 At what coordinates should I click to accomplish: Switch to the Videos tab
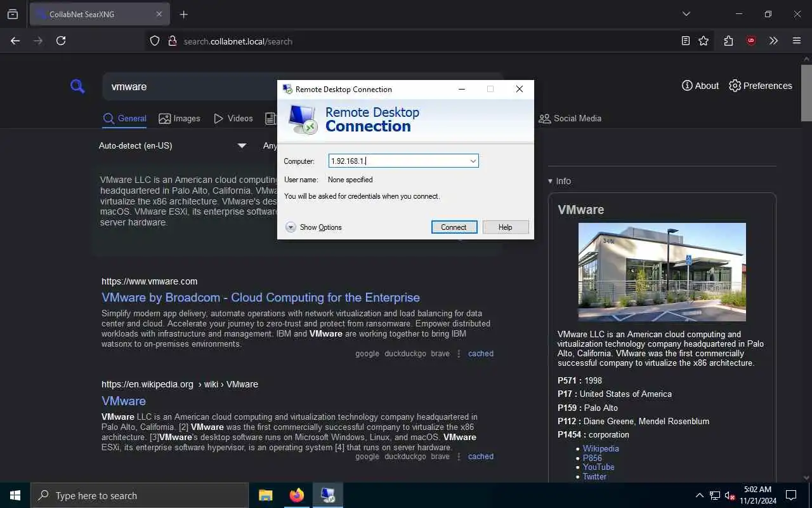[233, 118]
